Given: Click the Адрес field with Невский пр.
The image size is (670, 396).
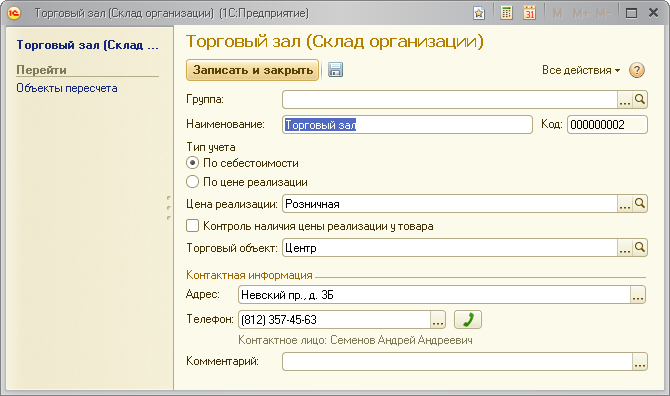Looking at the screenshot, I should (x=435, y=295).
